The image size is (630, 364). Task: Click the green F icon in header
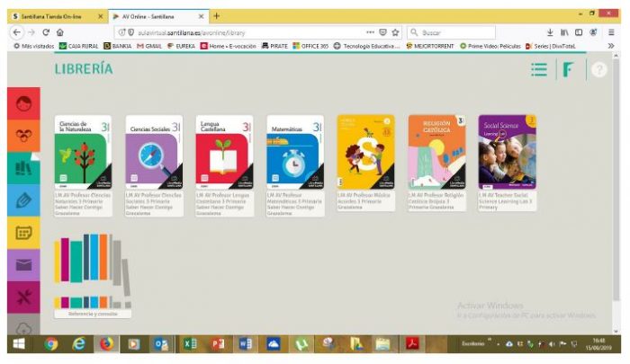pos(568,69)
